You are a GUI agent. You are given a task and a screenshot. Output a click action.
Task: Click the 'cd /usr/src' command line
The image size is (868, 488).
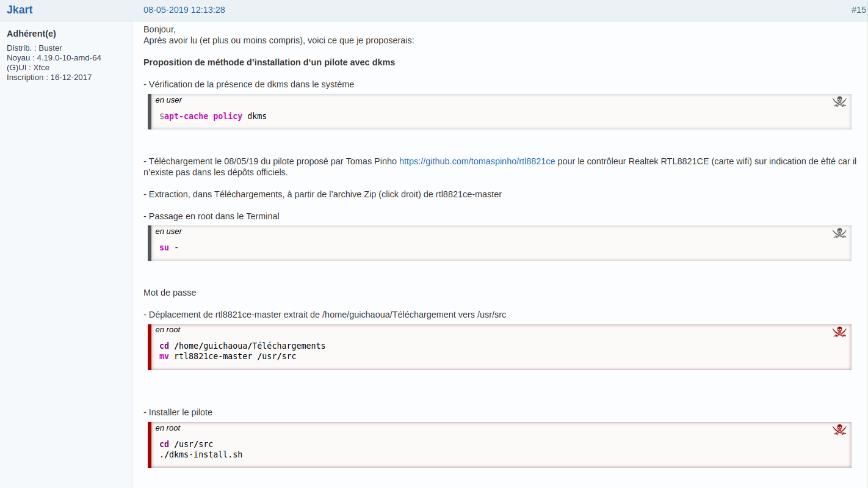pos(186,444)
